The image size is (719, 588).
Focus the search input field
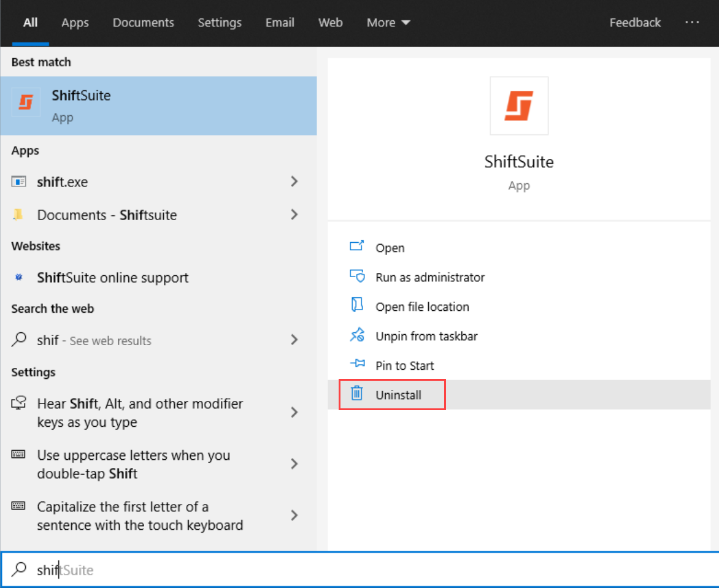pos(359,570)
